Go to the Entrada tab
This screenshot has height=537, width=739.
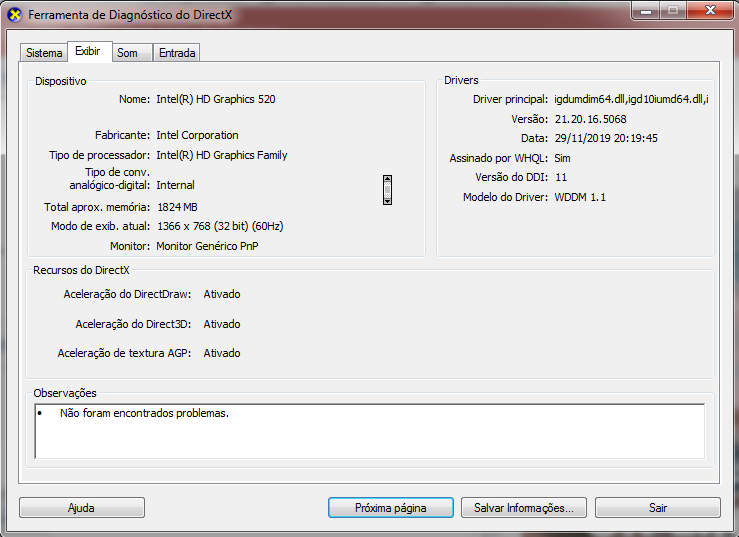177,53
